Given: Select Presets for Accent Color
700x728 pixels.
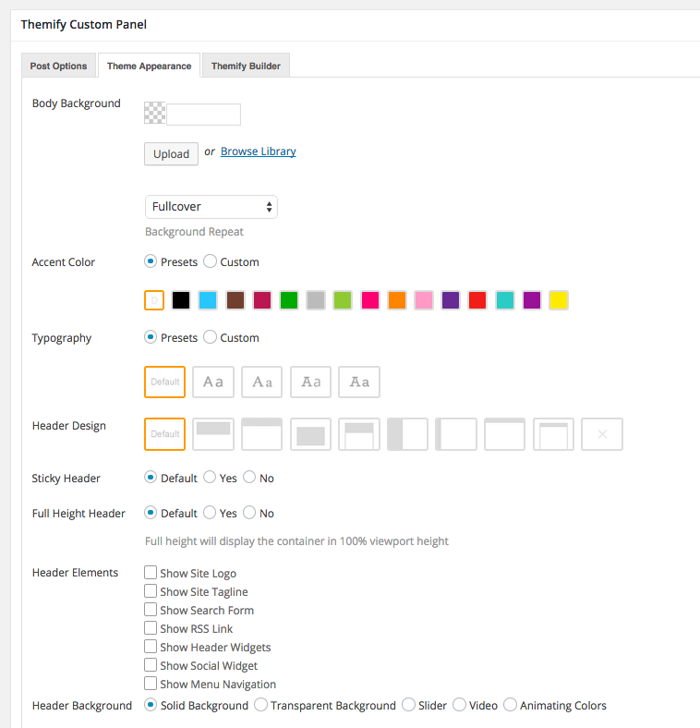Looking at the screenshot, I should pos(151,261).
